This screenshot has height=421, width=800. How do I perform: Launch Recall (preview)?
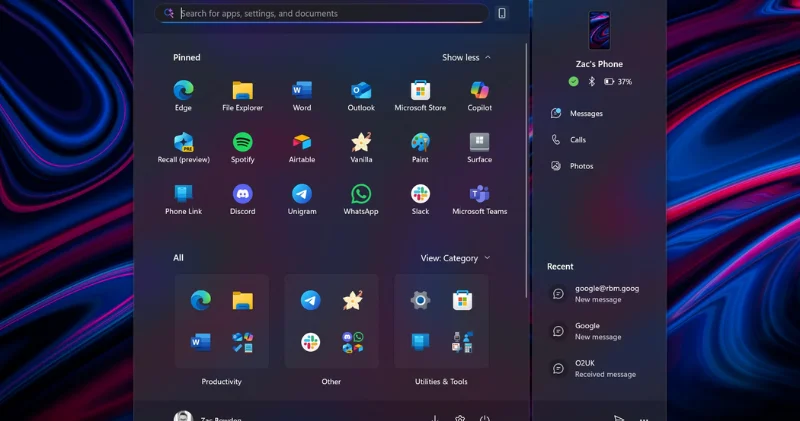click(183, 148)
